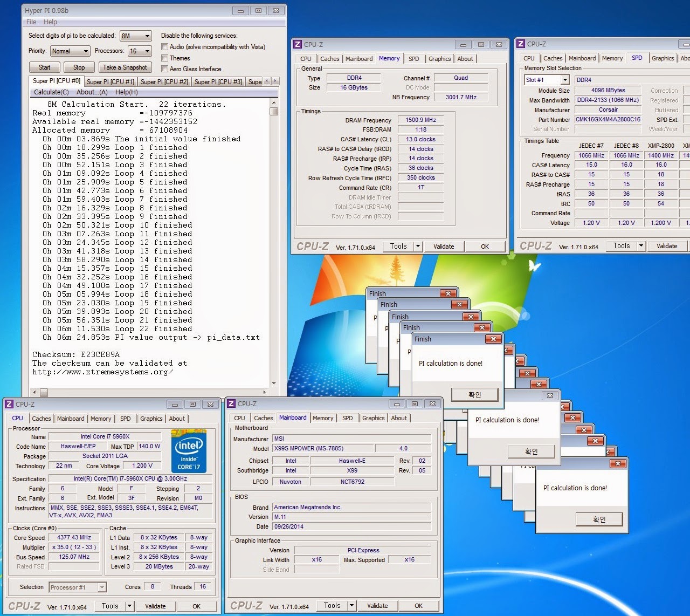The height and width of the screenshot is (616, 690).
Task: Click Validate in the CPU CPU-Z window
Action: 155,606
